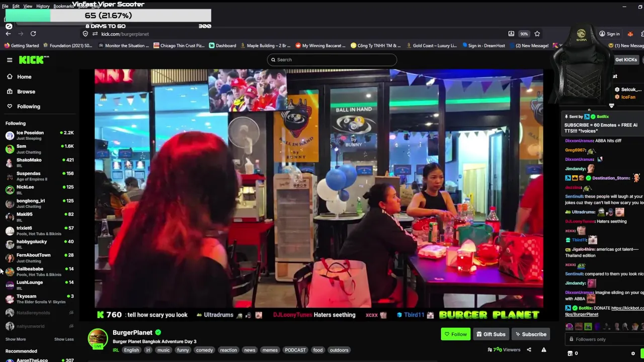Click the Greg6967 username in chat
This screenshot has height=362, width=644.
tap(575, 150)
